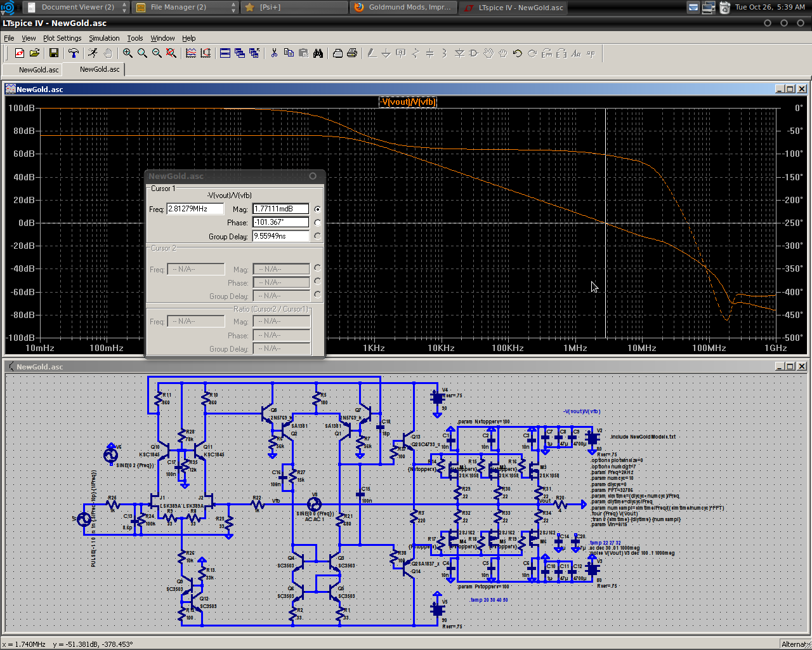Select Cursor 1 Group Delay radio button
This screenshot has height=650, width=812.
[317, 235]
